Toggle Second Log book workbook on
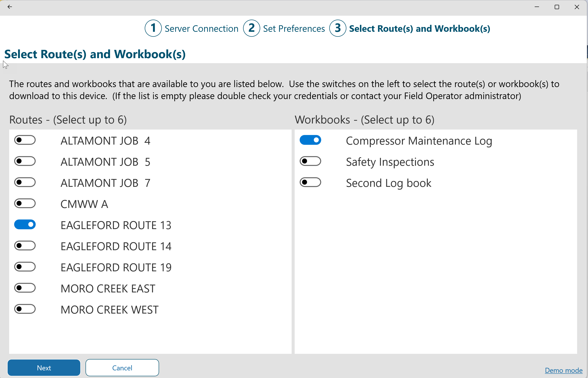588x378 pixels. tap(310, 182)
